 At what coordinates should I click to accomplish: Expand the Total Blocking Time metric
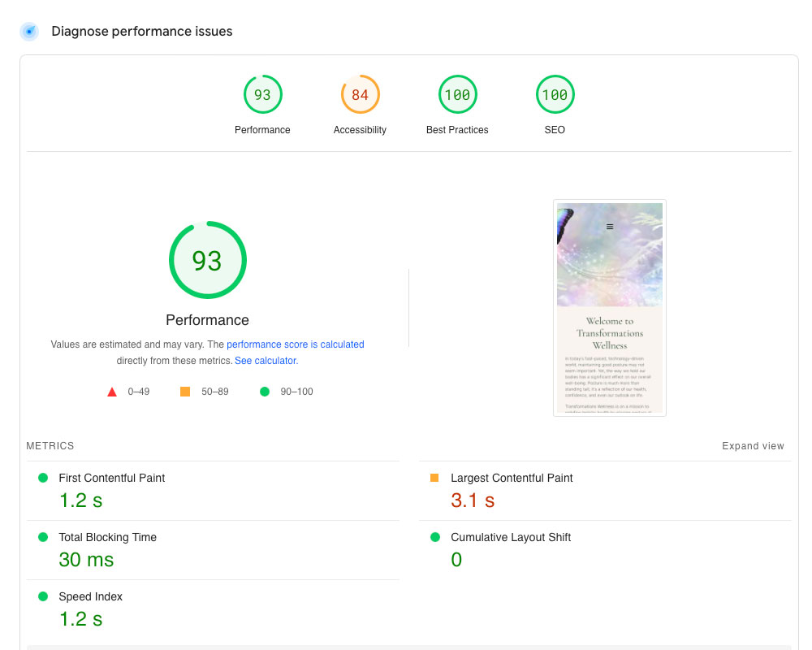[107, 537]
